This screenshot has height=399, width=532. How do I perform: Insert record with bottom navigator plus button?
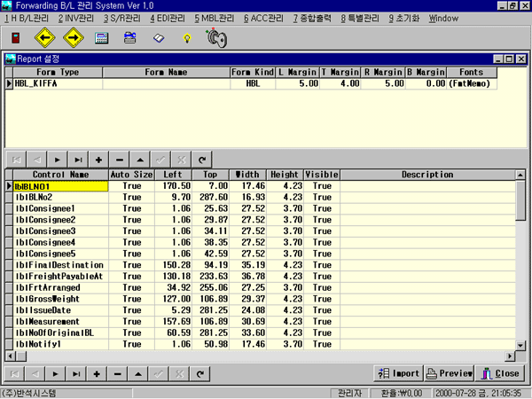[97, 374]
